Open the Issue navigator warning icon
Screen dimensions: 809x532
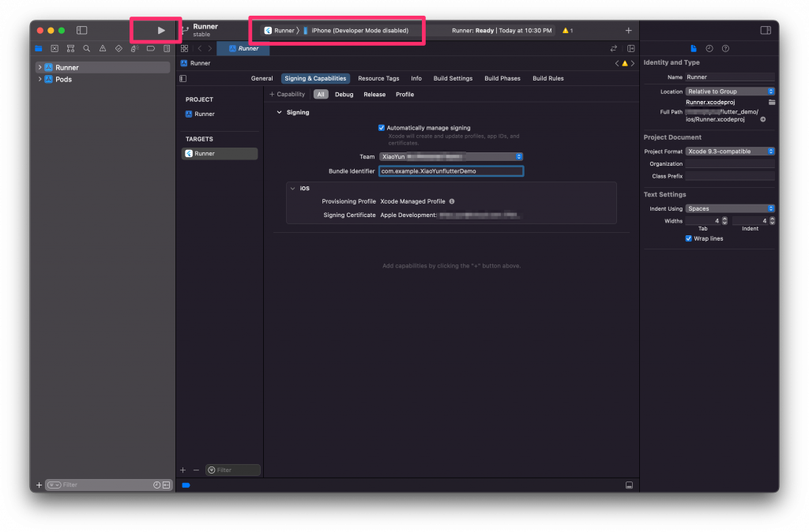[x=103, y=48]
